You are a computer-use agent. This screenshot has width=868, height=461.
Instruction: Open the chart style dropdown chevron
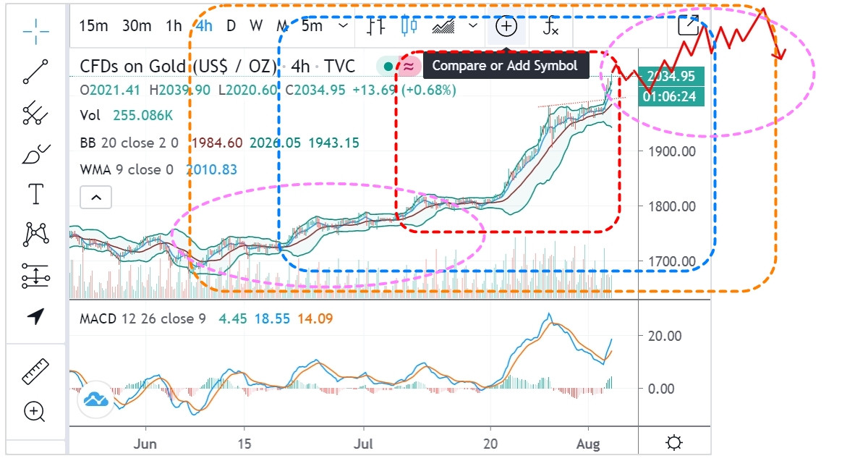474,26
